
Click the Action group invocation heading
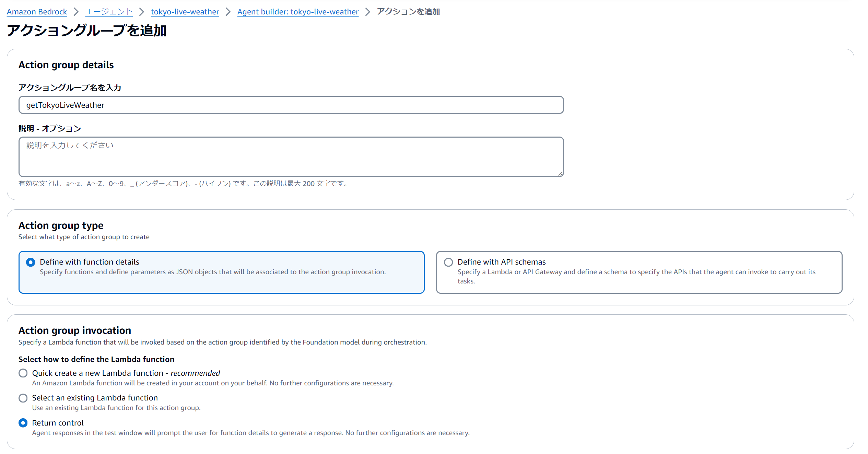[75, 330]
